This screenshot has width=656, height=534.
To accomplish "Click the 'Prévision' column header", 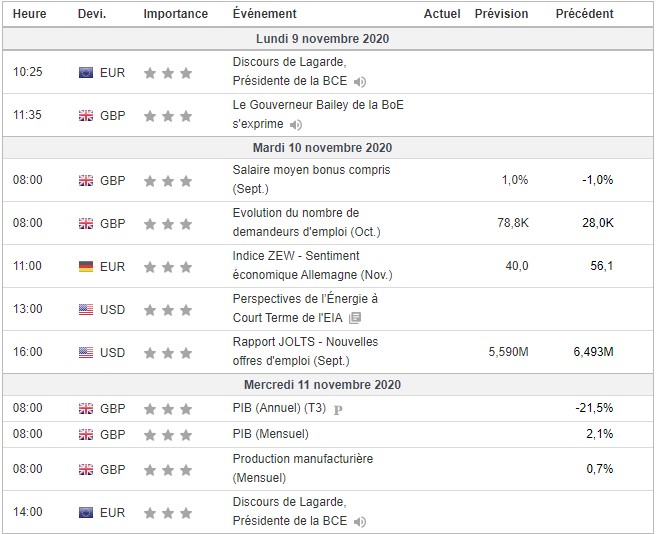I will click(501, 14).
